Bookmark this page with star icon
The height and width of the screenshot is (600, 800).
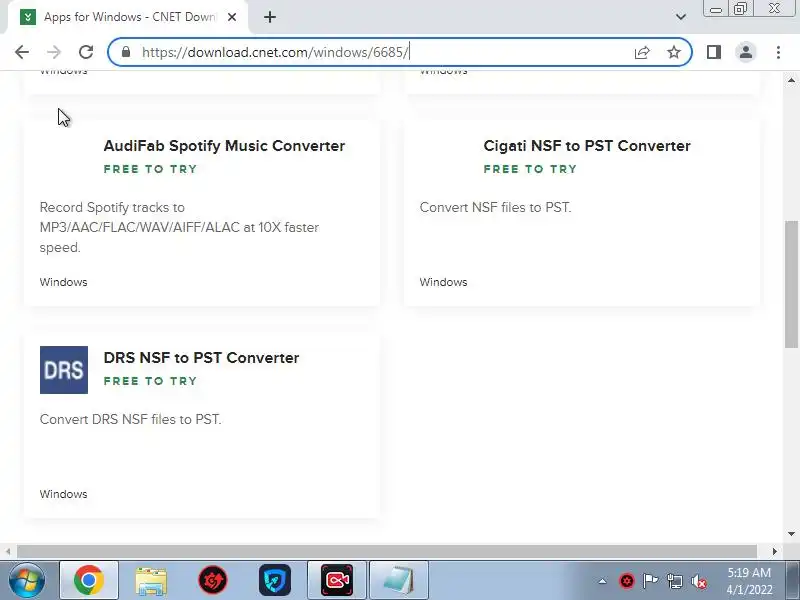[674, 52]
